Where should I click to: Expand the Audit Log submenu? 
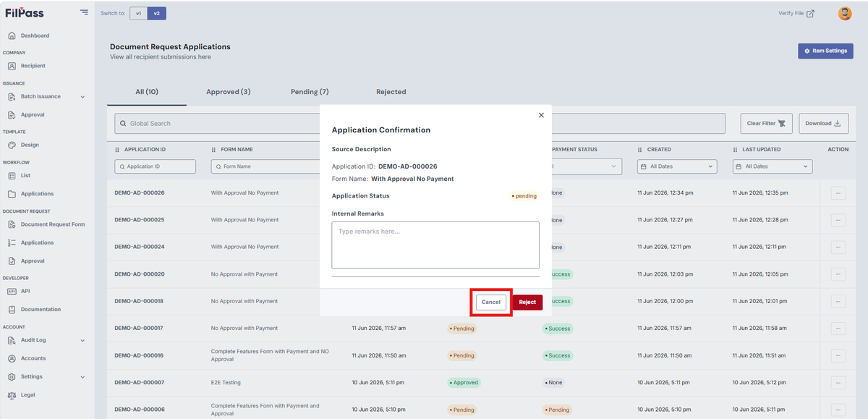click(x=82, y=340)
